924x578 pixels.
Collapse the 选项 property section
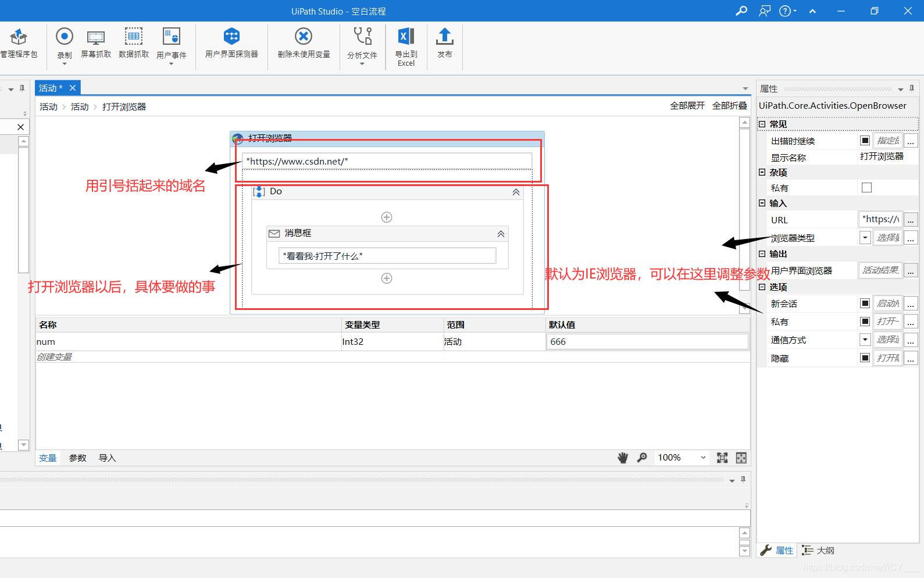[762, 287]
